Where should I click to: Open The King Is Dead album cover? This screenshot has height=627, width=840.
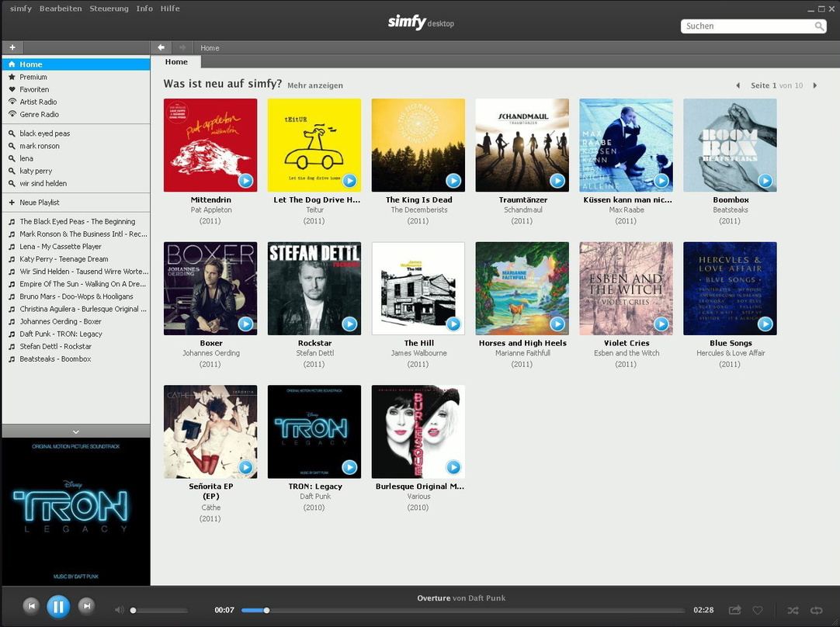418,145
